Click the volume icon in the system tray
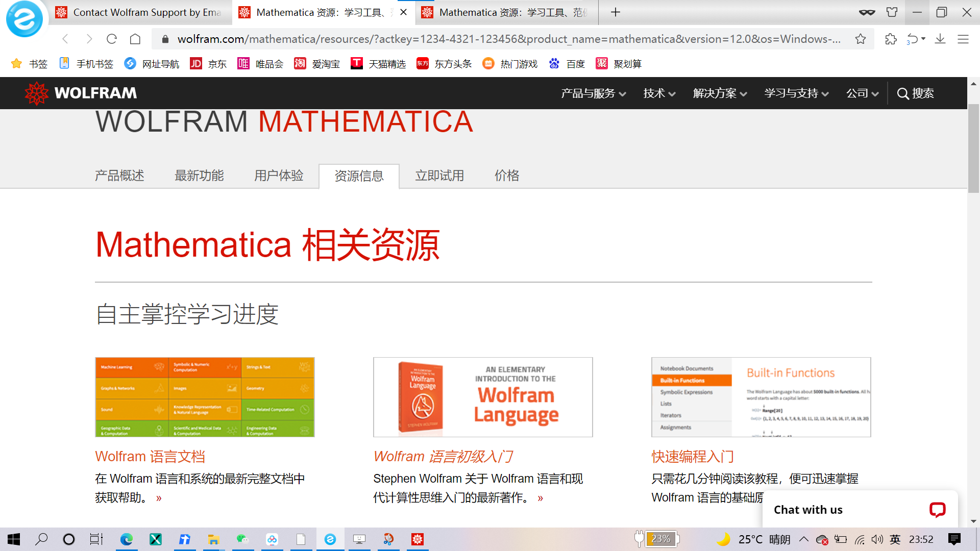 pos(877,539)
